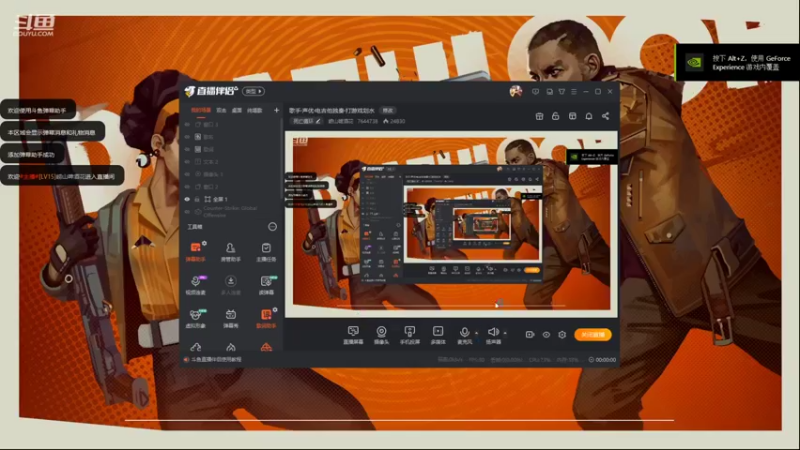Hide the 全屏 1 source via eye icon
Screen dimensions: 800x450
click(x=187, y=199)
